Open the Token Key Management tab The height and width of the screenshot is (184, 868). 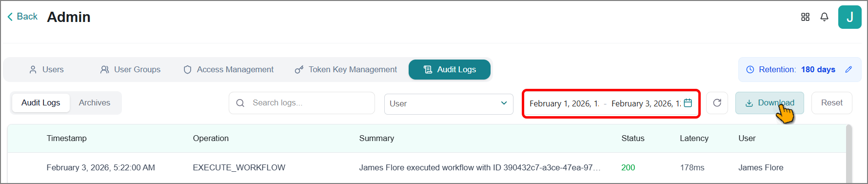[x=346, y=69]
